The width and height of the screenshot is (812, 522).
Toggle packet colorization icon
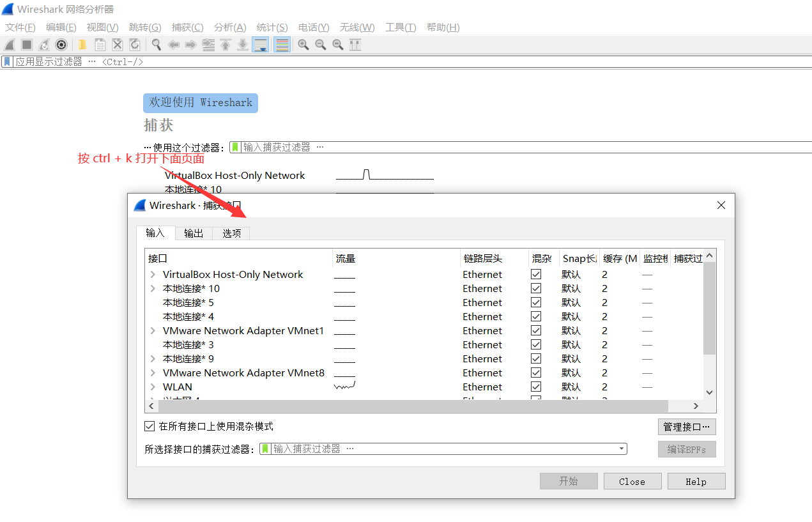[282, 45]
